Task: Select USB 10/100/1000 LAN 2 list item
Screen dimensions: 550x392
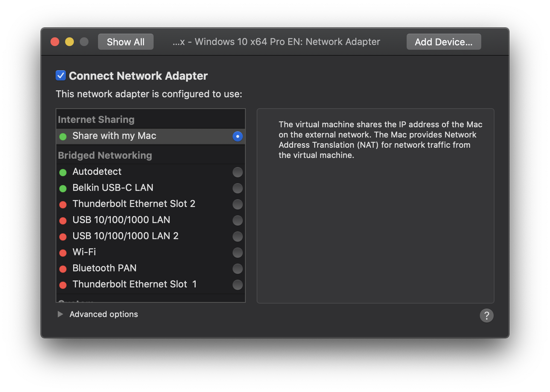Action: [x=125, y=236]
